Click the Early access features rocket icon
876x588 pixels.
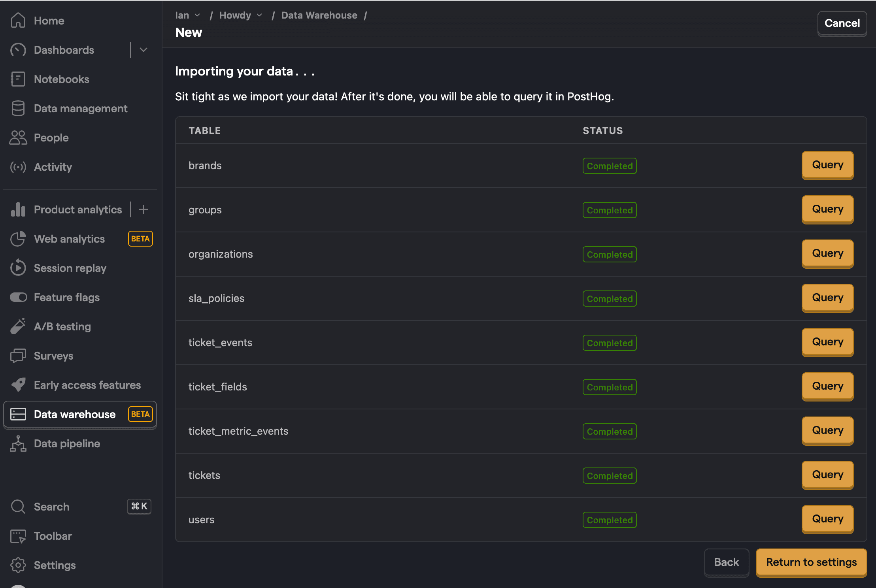coord(18,385)
